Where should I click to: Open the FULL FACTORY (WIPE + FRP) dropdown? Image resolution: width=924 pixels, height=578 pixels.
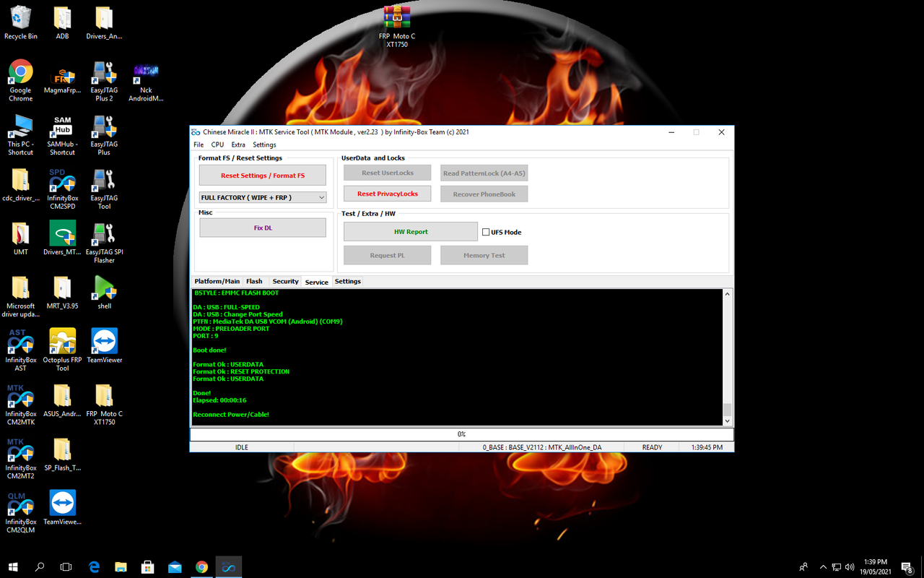[x=263, y=197]
